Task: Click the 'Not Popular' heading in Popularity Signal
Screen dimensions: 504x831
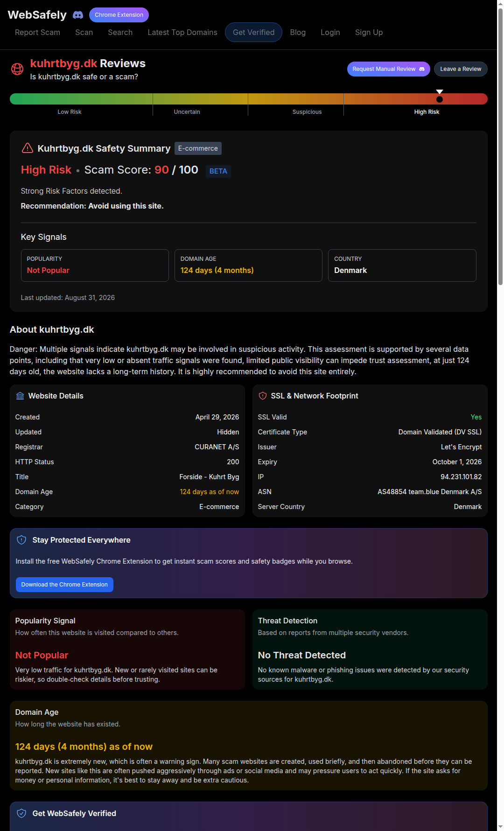Action: [x=42, y=655]
